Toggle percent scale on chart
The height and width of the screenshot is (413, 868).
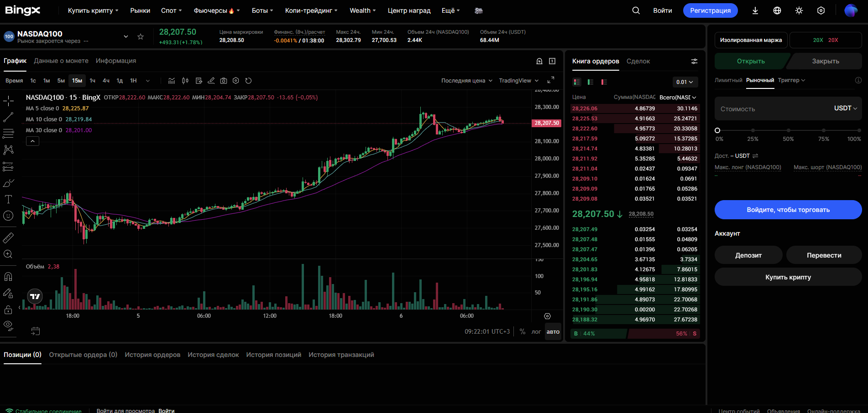pyautogui.click(x=523, y=332)
